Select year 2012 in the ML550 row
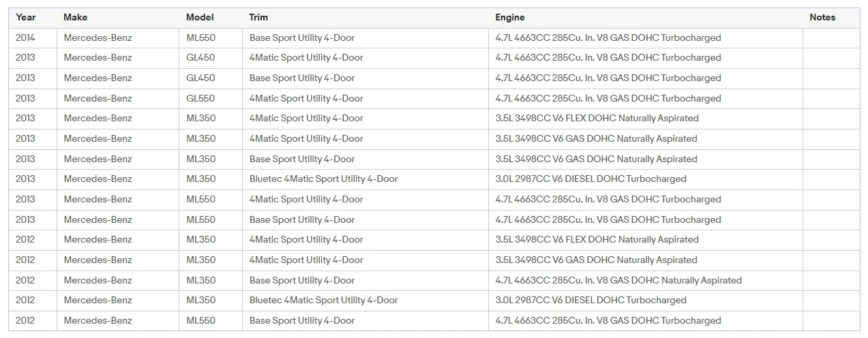The width and height of the screenshot is (868, 338). (33, 321)
